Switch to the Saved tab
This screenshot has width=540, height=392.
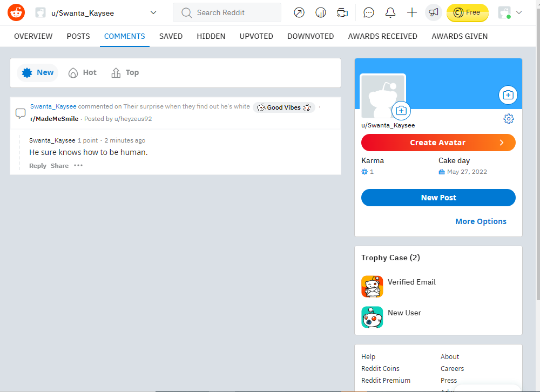pyautogui.click(x=171, y=36)
